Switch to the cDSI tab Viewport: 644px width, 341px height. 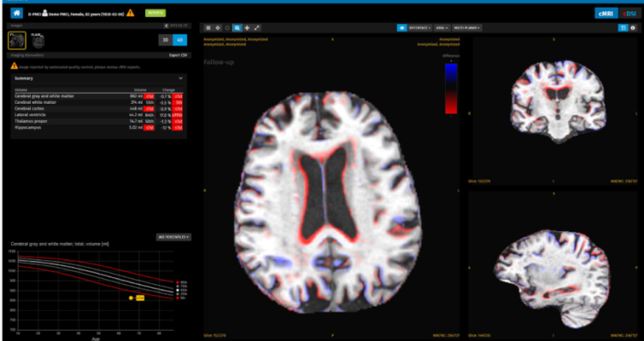(629, 13)
